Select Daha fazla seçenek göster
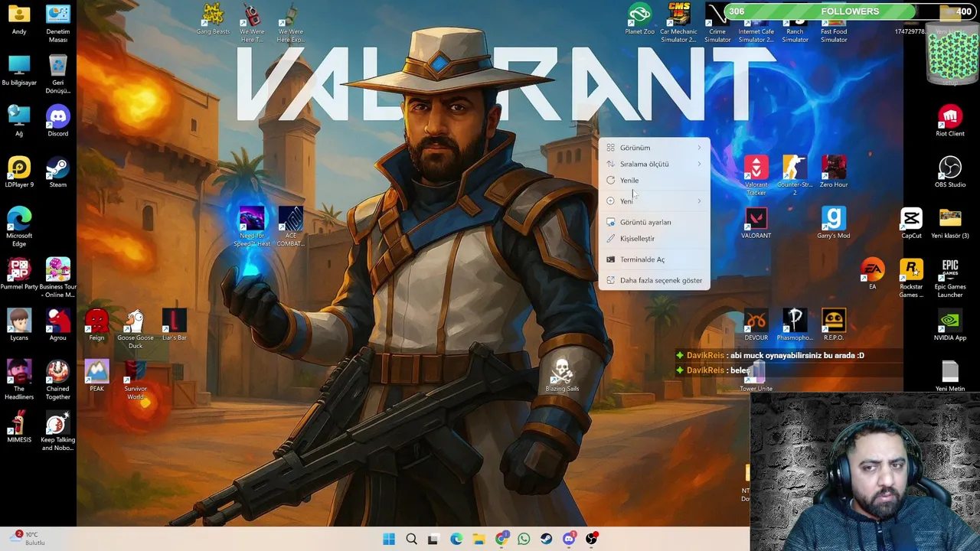 click(655, 280)
